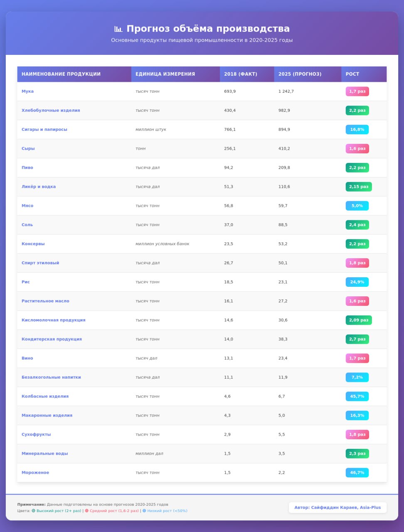Click the "1 242,7" forecast value cell

pyautogui.click(x=286, y=91)
